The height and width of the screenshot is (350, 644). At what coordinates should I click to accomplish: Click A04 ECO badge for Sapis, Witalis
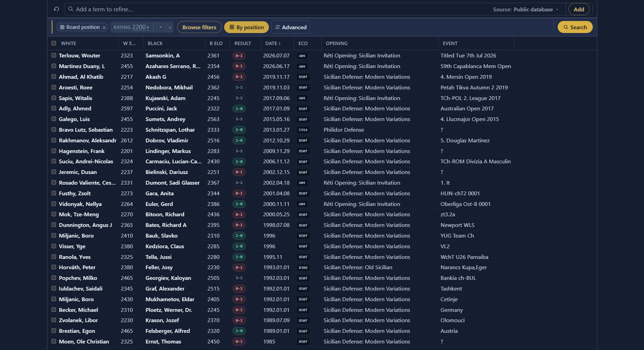click(302, 98)
